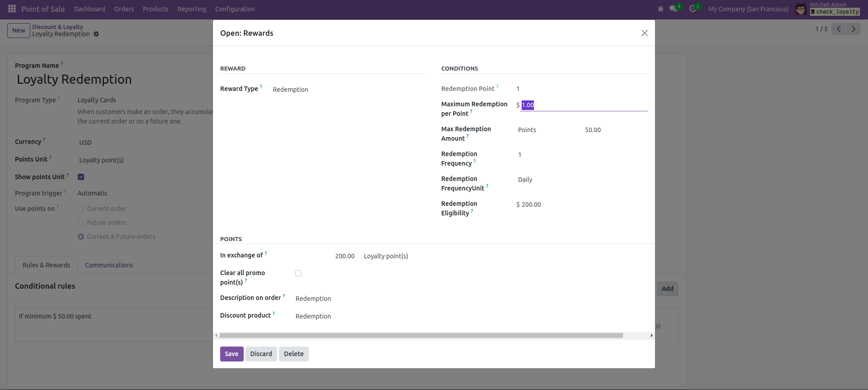Select the Future orders radio option
This screenshot has height=390, width=868.
tap(81, 223)
